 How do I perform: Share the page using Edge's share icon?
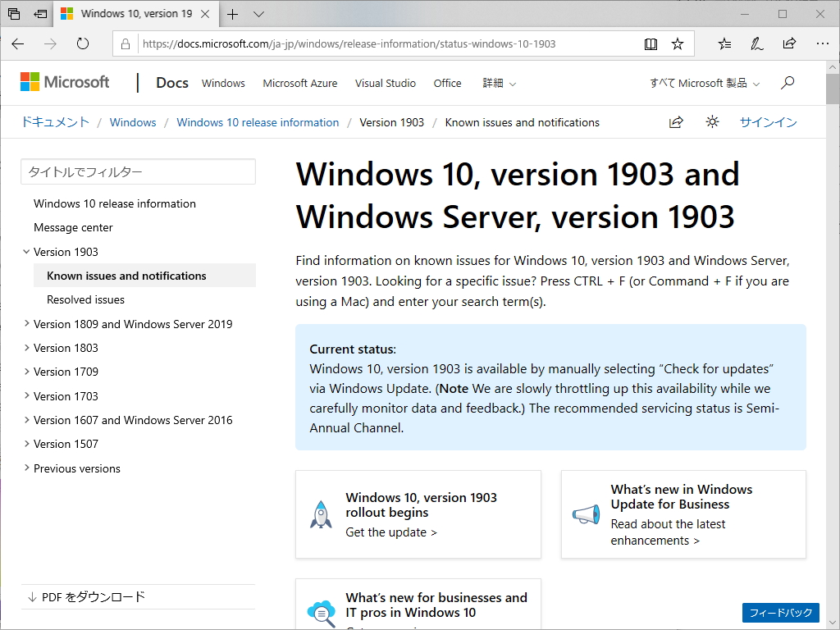point(788,43)
